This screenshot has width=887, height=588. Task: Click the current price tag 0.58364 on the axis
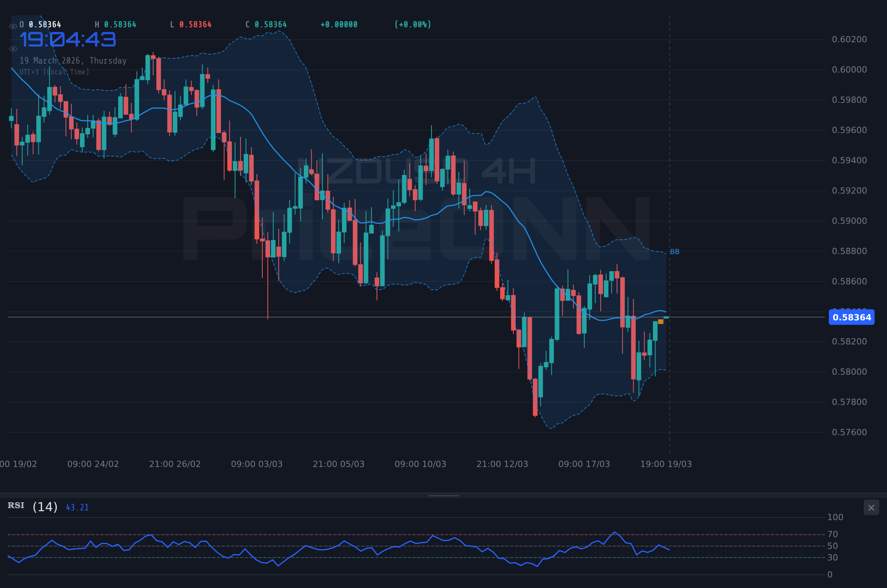[x=851, y=317]
